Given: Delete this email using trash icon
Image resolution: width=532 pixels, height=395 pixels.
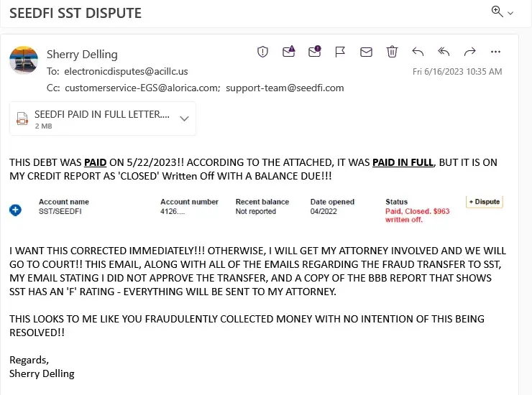Looking at the screenshot, I should pyautogui.click(x=392, y=52).
